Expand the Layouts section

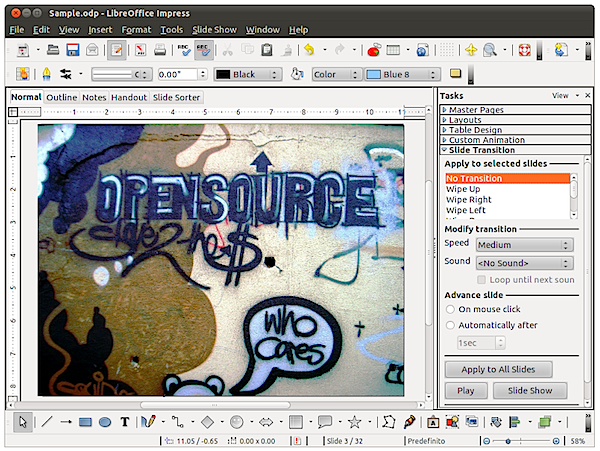pyautogui.click(x=515, y=120)
